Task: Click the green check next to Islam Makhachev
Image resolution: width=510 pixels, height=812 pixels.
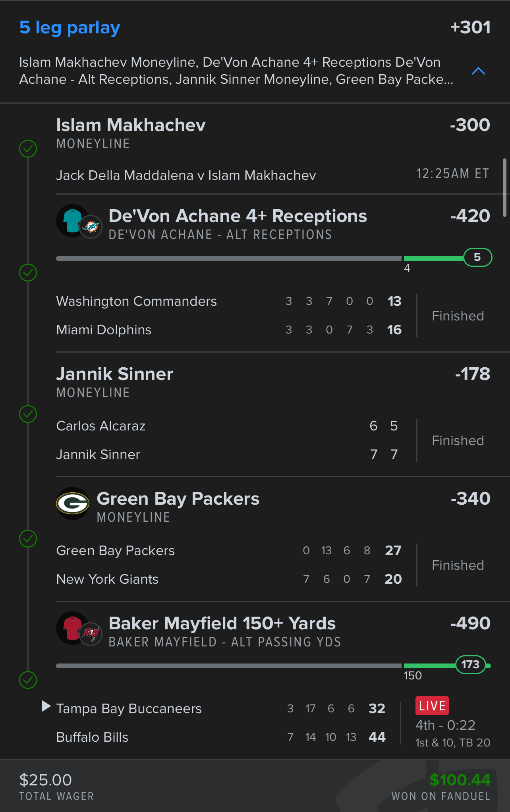Action: click(28, 149)
